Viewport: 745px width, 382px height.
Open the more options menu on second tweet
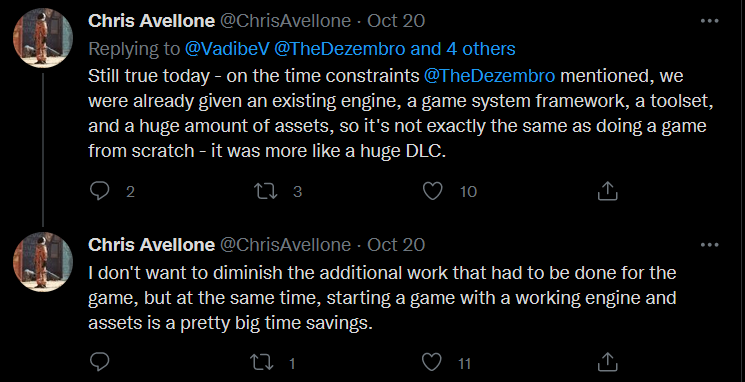710,245
